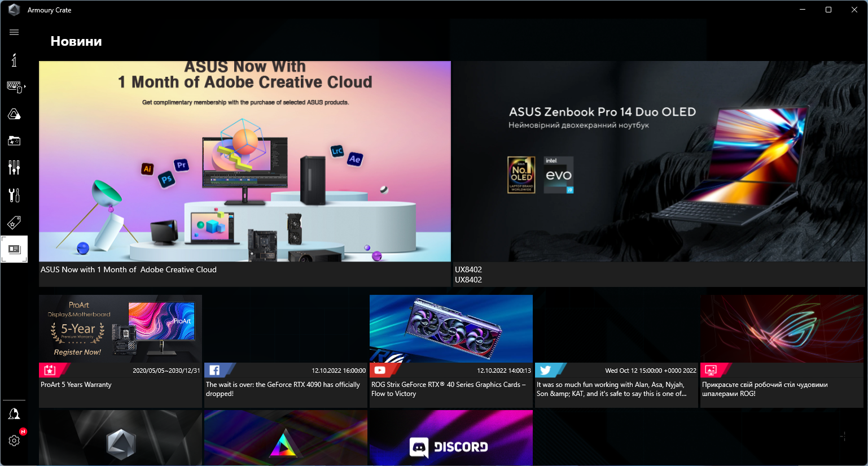Open the Tools wrench icon in sidebar
Viewport: 868px width, 466px height.
click(14, 195)
